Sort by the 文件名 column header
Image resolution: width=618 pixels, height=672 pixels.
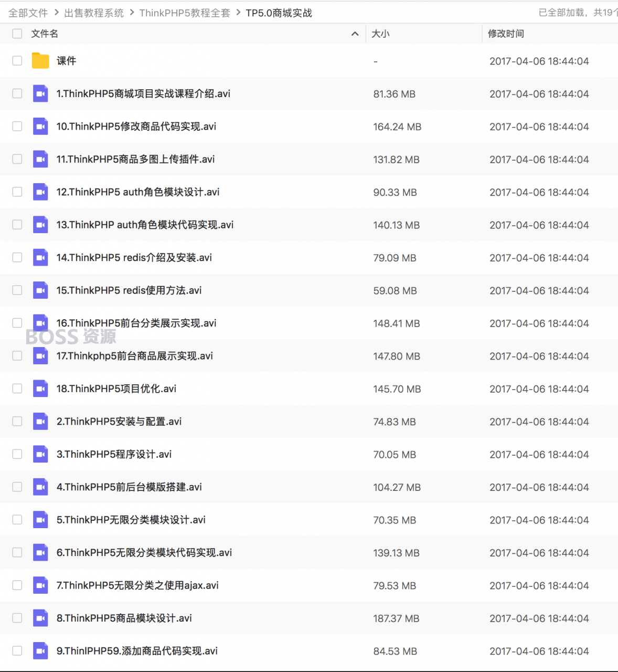click(45, 34)
